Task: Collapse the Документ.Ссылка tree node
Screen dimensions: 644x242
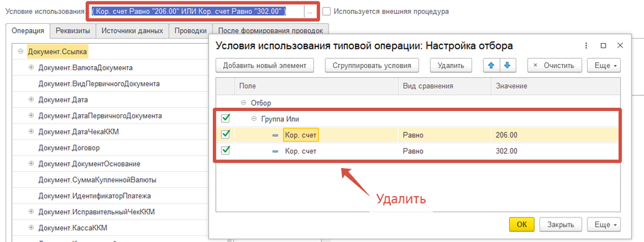Action: (x=20, y=52)
